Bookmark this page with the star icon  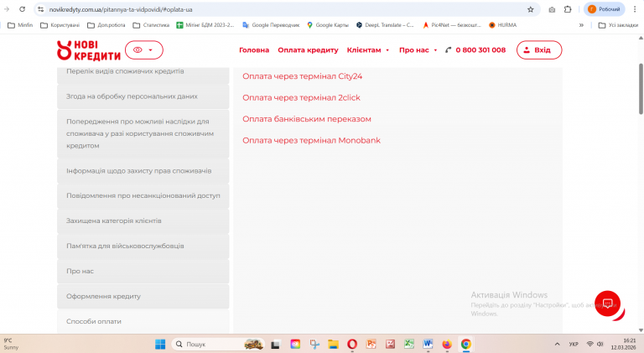coord(530,9)
